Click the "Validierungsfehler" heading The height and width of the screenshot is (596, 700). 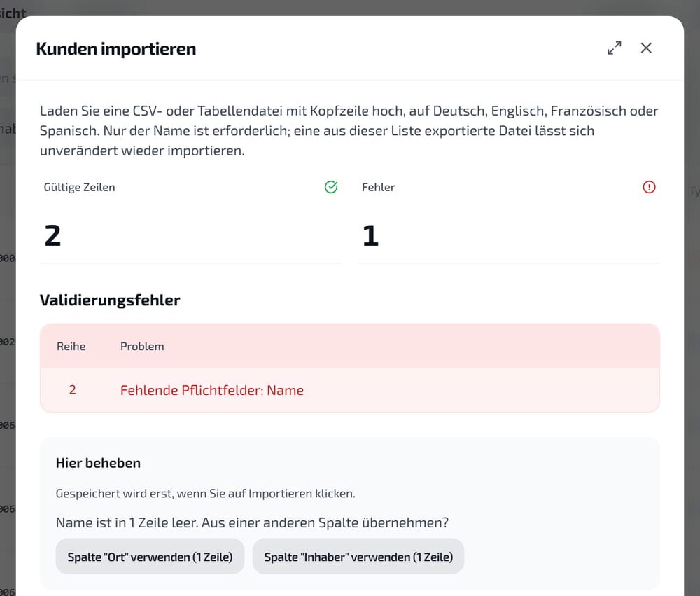110,300
